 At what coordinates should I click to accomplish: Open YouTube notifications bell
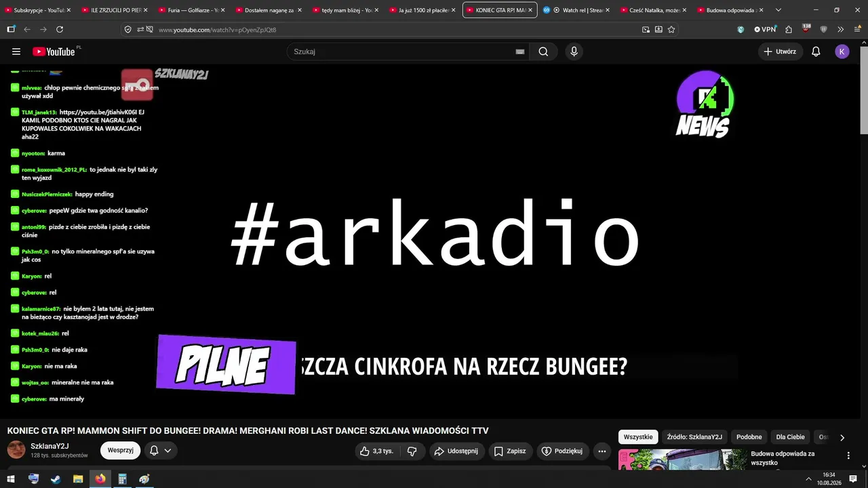[x=816, y=52]
